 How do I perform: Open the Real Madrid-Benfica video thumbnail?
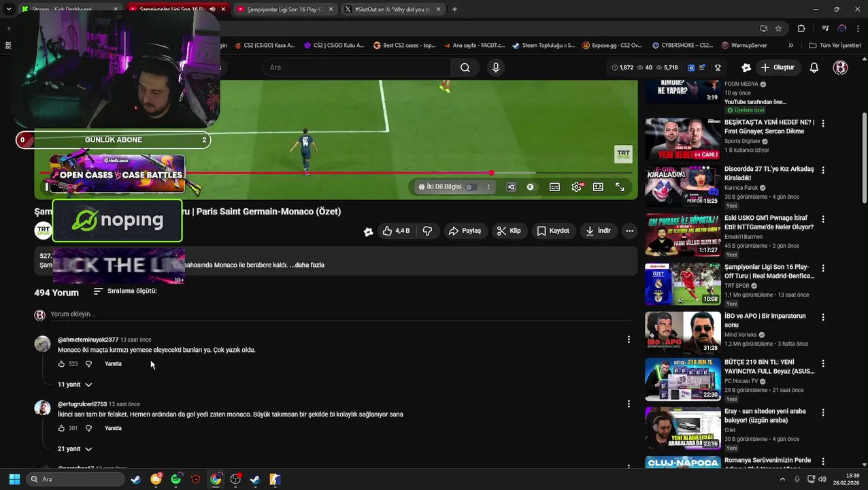pyautogui.click(x=683, y=284)
